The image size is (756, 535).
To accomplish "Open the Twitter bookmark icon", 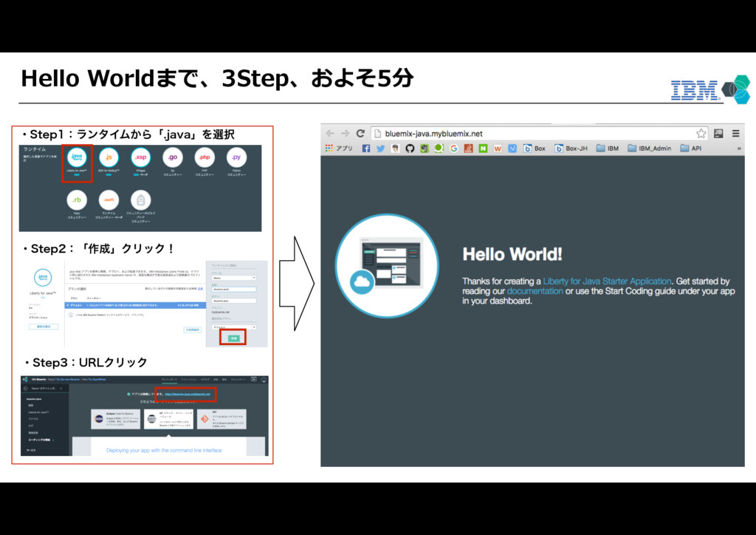I will [x=380, y=148].
